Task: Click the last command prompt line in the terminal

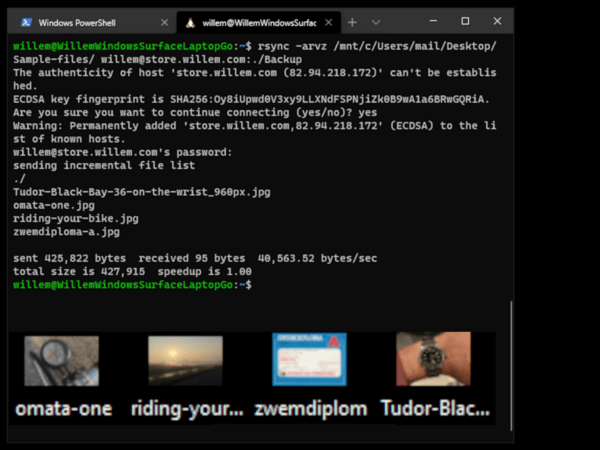Action: pos(130,285)
